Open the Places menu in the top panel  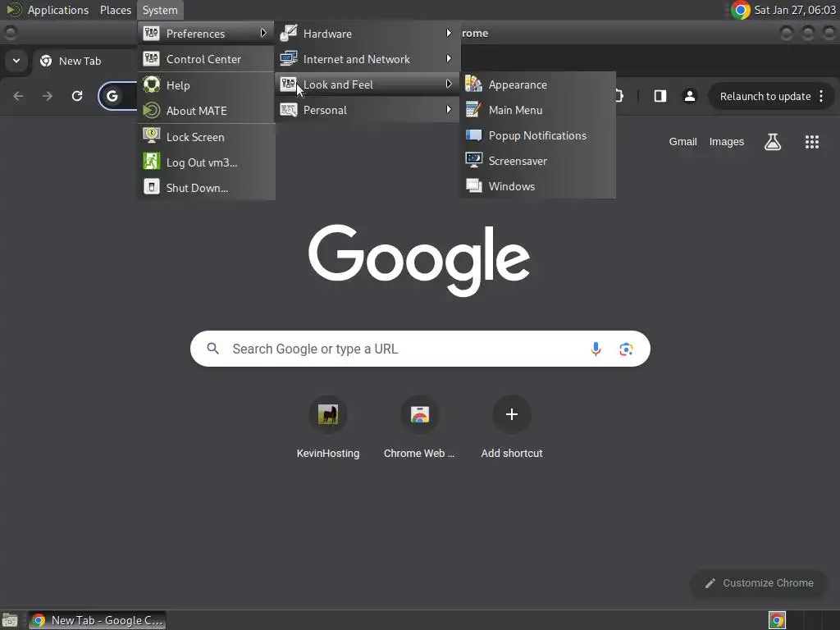(x=116, y=10)
